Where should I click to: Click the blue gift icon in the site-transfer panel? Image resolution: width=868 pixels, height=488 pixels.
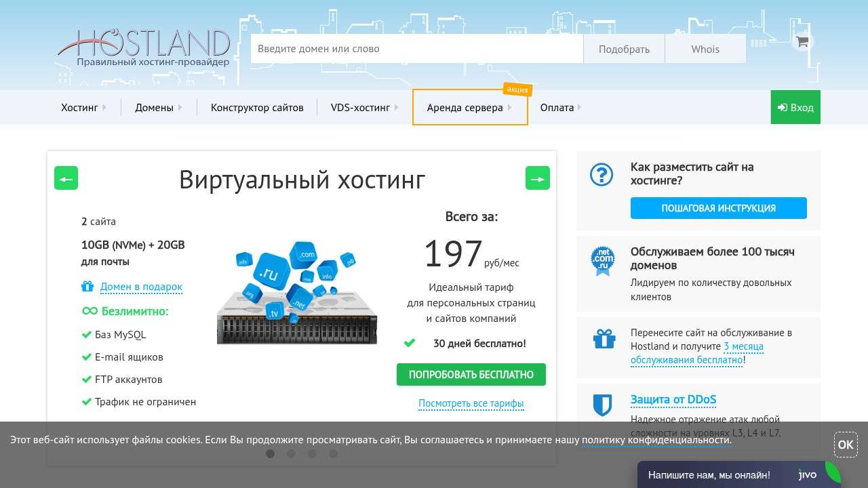(x=604, y=338)
